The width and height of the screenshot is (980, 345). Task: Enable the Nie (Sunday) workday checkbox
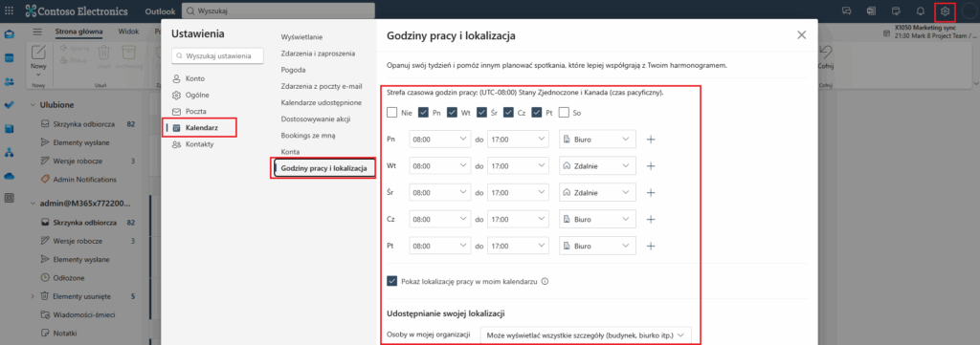tap(391, 113)
